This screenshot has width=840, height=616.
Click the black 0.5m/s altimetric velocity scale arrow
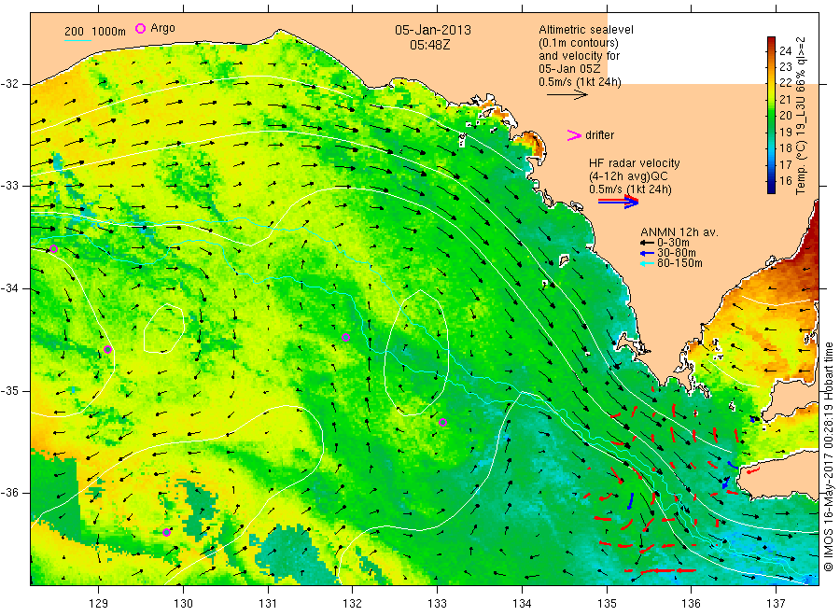(567, 95)
